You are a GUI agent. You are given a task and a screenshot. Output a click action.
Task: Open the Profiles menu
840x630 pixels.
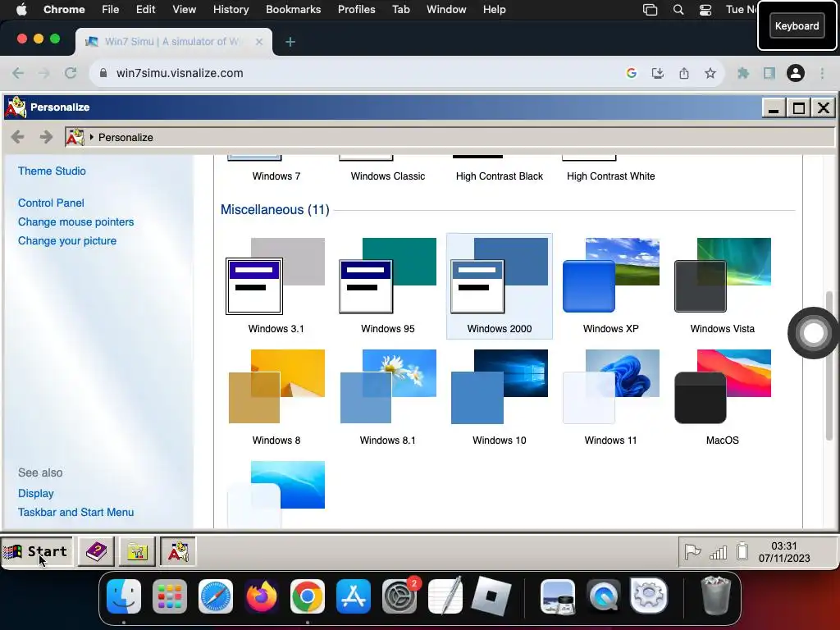tap(356, 10)
